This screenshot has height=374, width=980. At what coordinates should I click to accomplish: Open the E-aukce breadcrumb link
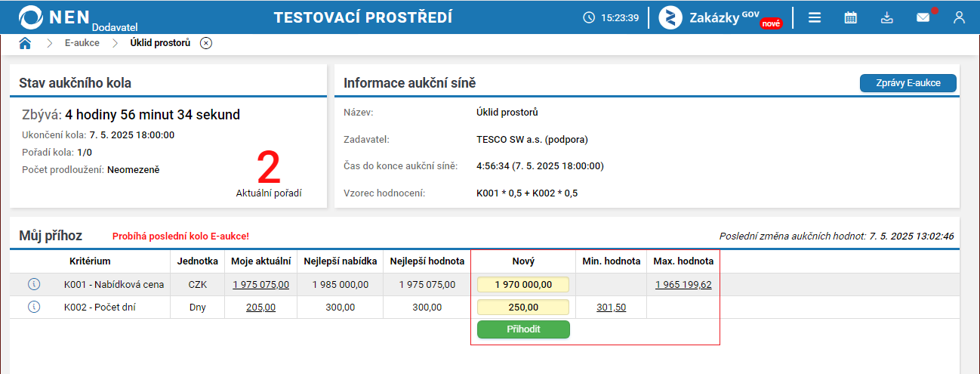82,43
